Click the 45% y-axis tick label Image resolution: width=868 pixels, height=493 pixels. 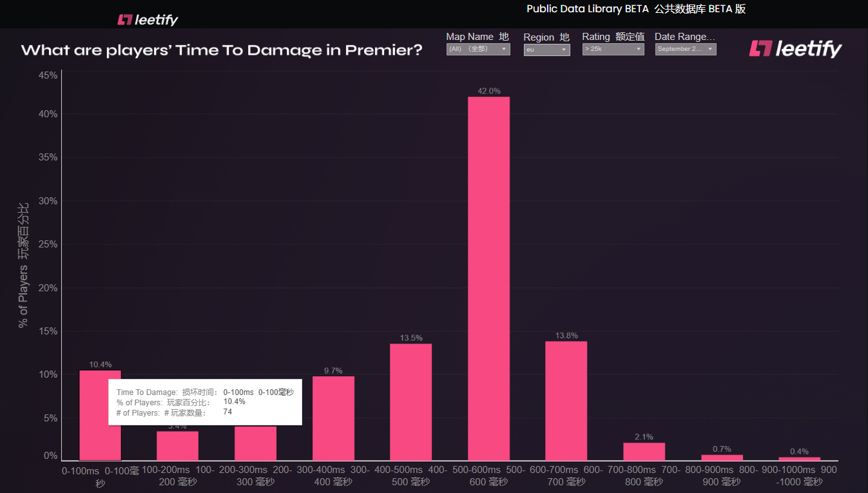click(x=48, y=75)
